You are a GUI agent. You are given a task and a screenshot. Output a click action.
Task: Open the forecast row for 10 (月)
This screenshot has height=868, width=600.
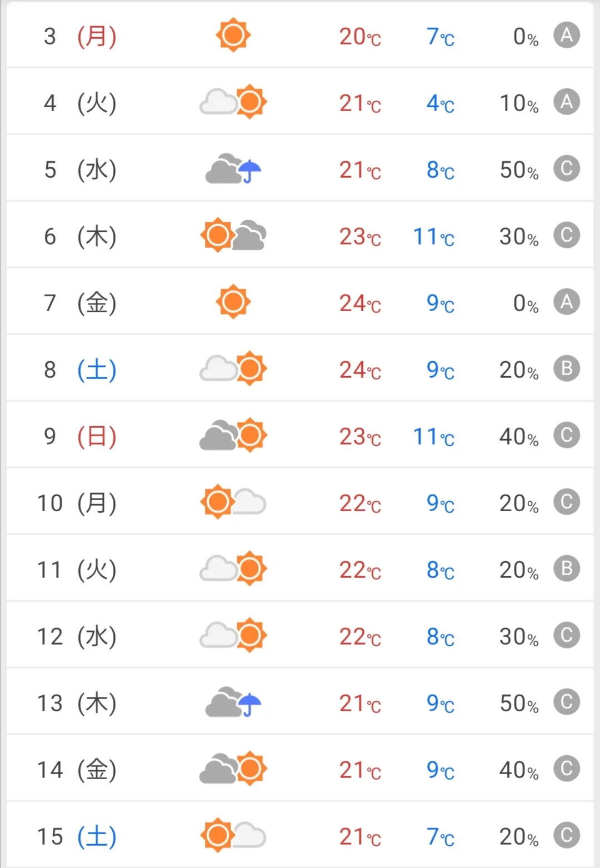tap(300, 502)
